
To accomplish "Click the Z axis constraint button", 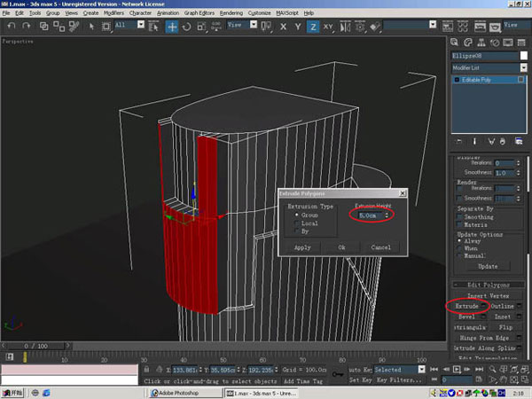I will [312, 27].
